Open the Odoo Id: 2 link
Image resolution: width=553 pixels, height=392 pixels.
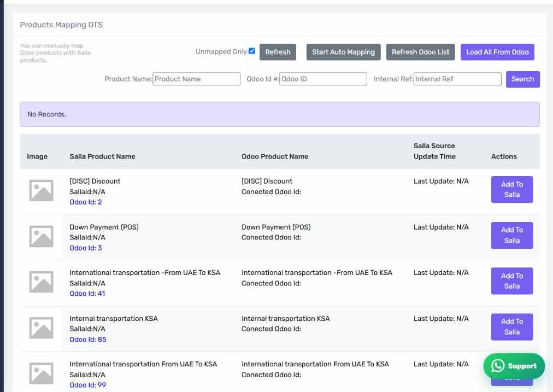point(86,202)
